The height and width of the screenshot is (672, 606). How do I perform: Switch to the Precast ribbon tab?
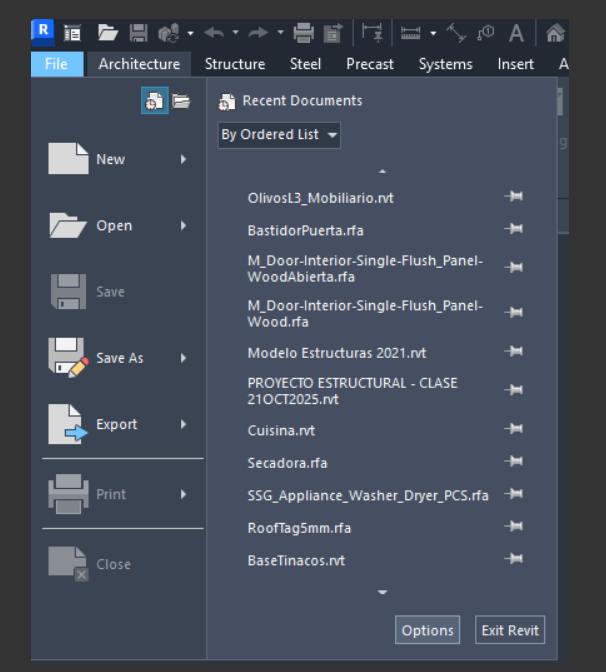(x=369, y=64)
